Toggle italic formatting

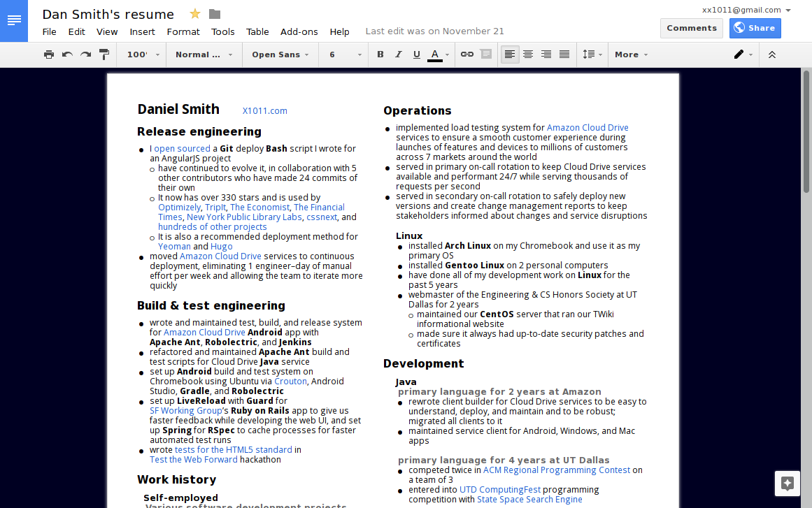[398, 55]
